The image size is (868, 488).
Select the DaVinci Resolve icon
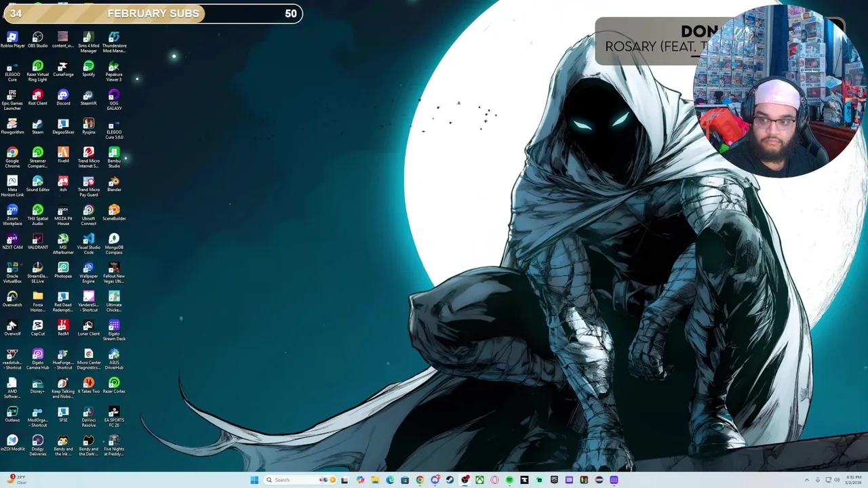tap(89, 417)
